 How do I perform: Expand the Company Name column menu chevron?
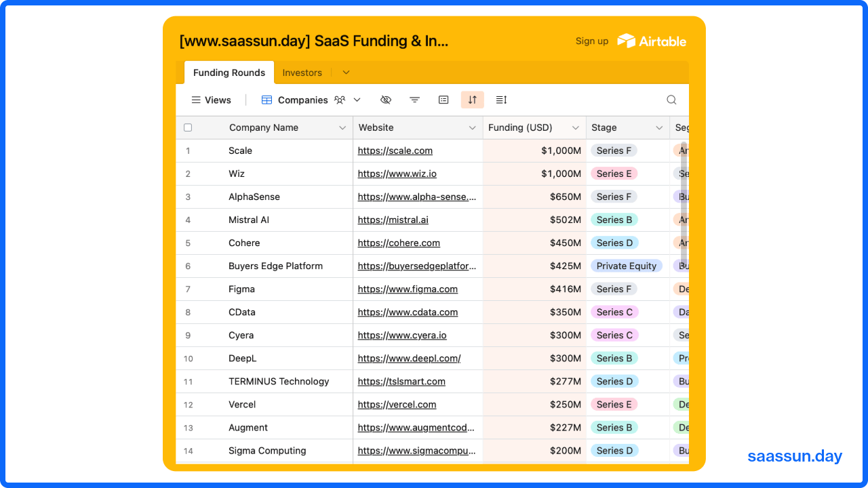(342, 127)
